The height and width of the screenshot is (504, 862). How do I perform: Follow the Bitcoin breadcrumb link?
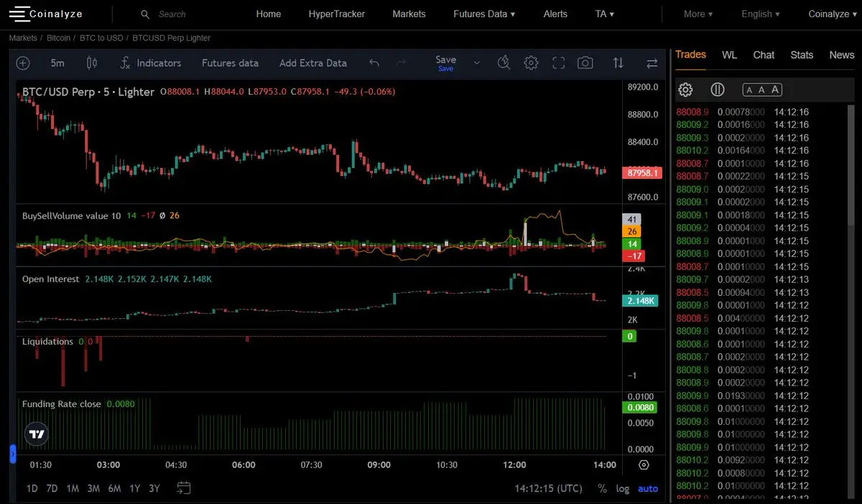[58, 38]
